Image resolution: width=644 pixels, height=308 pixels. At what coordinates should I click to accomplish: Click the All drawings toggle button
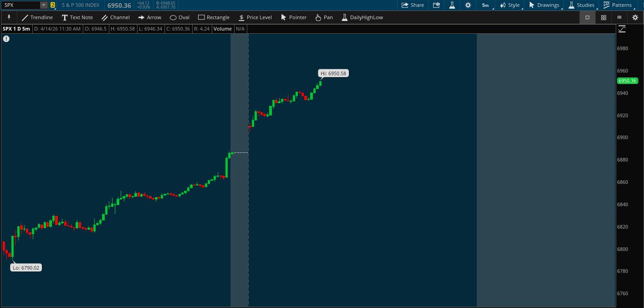(620, 17)
